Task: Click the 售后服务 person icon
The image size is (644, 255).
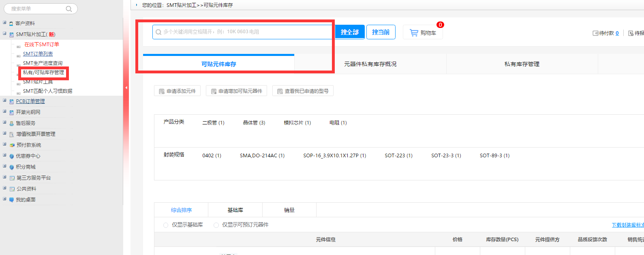Action: click(x=12, y=123)
